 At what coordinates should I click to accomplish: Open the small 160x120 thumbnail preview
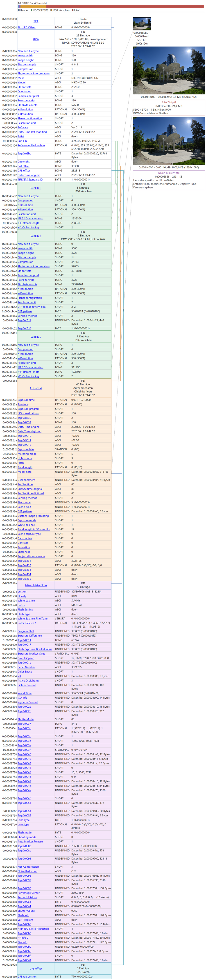(x=142, y=24)
